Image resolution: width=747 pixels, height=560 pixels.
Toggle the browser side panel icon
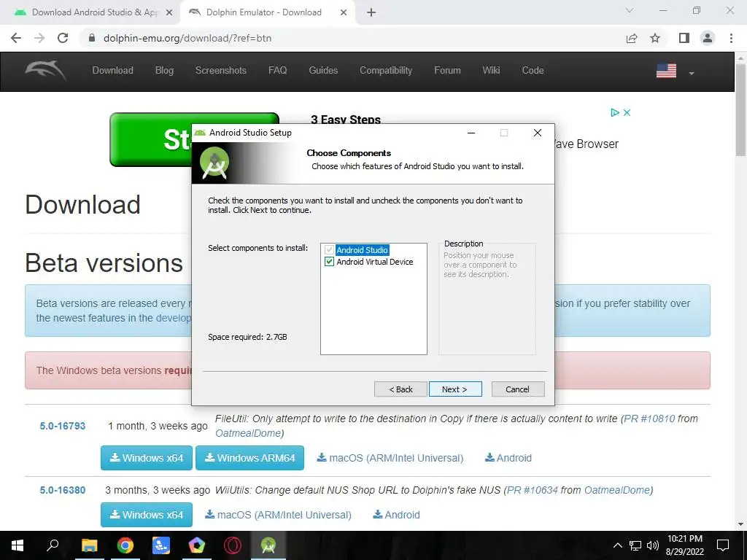pyautogui.click(x=684, y=38)
